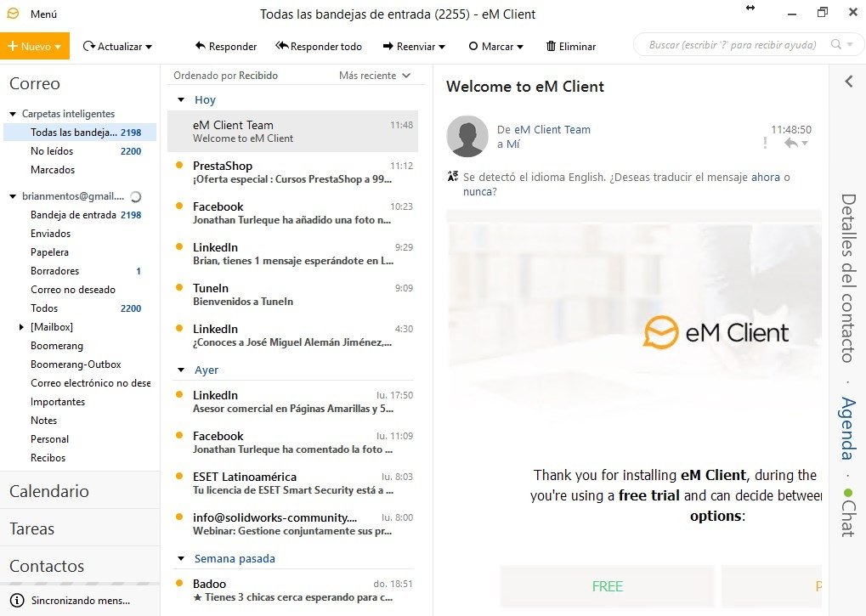
Task: Toggle unread dot on LinkedIn 9:29 email
Action: tap(179, 246)
